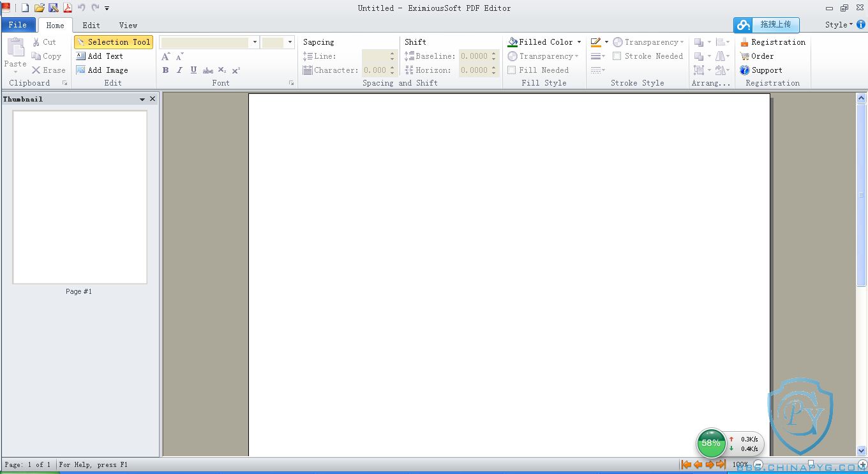Go to the first page arrow
The image size is (868, 474).
pos(686,464)
